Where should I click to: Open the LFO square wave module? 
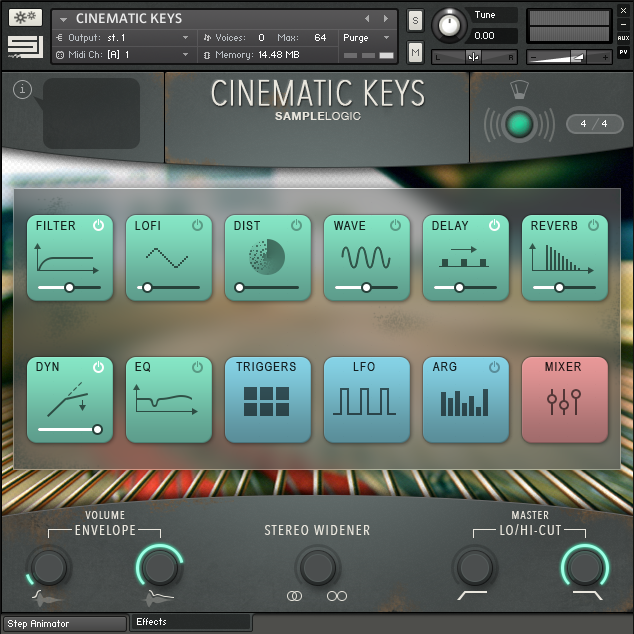[366, 399]
